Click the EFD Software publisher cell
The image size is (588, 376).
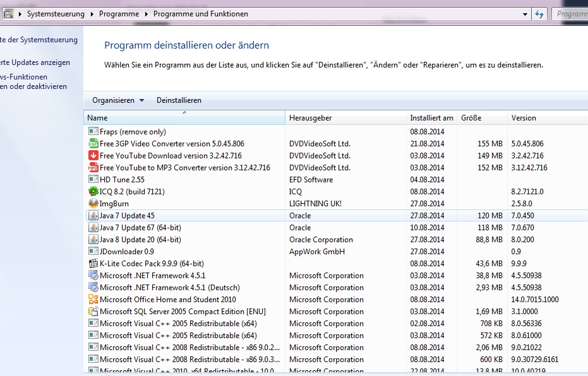(x=311, y=180)
